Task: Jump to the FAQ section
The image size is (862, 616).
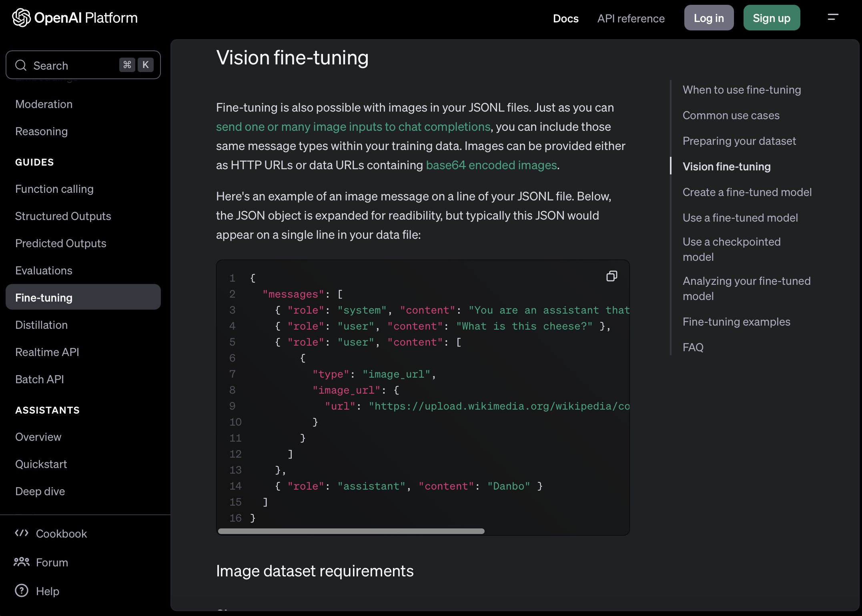Action: click(x=693, y=347)
